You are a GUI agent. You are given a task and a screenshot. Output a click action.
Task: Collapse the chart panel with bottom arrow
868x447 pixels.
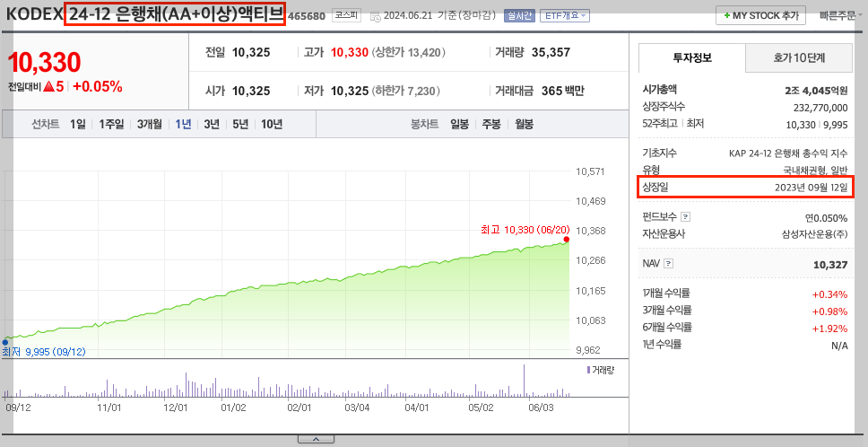pos(316,439)
